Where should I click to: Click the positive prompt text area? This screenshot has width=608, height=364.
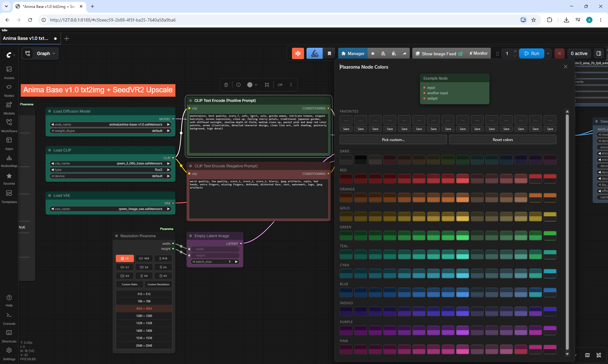click(259, 133)
